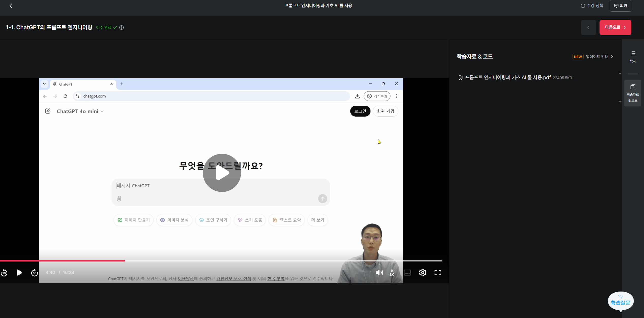Click the ChatGPT browser tab in video
The height and width of the screenshot is (318, 644).
[x=83, y=84]
